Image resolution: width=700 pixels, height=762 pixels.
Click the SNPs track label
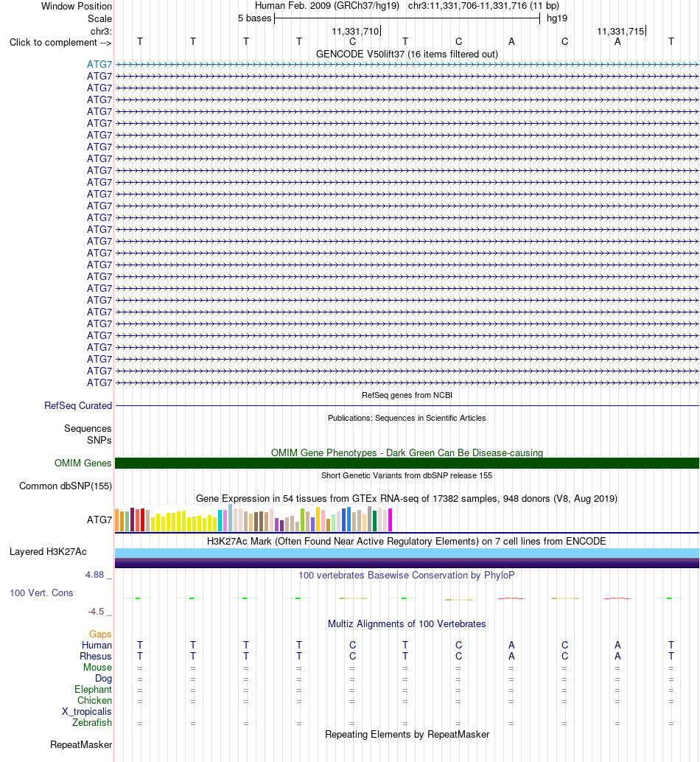[x=99, y=440]
